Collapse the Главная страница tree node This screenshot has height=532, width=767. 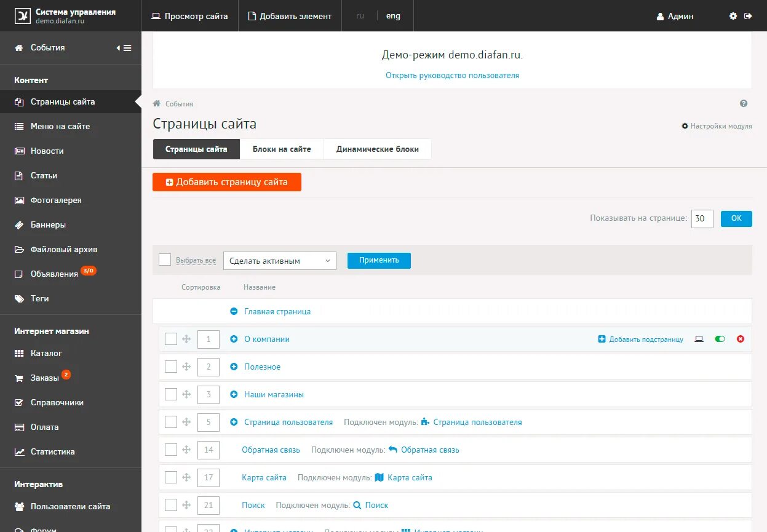click(234, 311)
